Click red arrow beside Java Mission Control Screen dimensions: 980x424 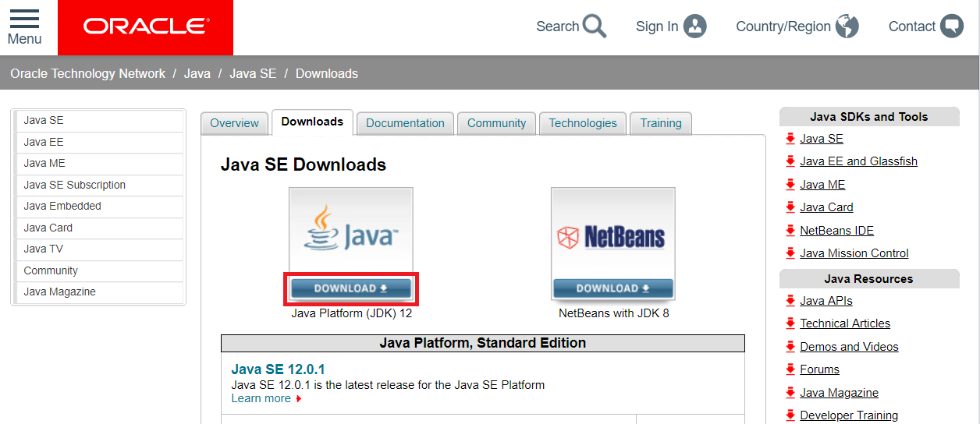790,253
